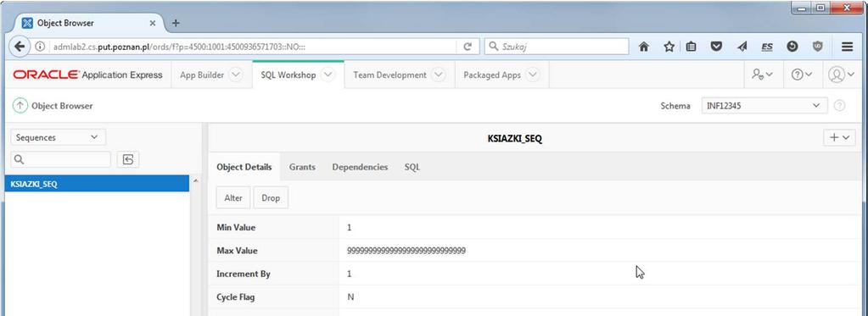
Task: Show site information icon in address bar
Action: (40, 47)
